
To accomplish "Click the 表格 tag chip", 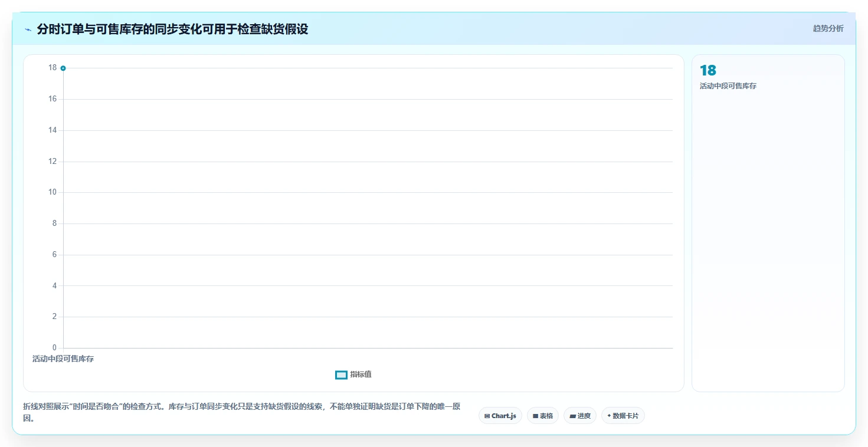I will click(x=543, y=416).
